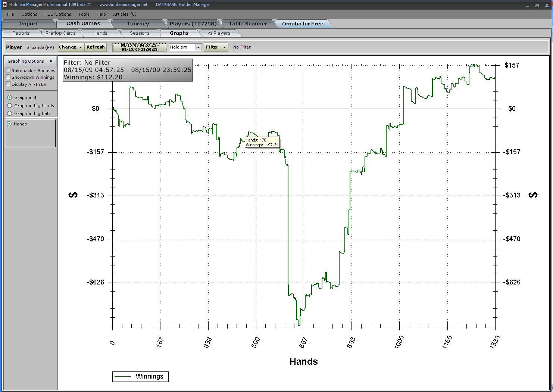Restore the Hold'em Manager window size
The height and width of the screenshot is (392, 553).
(537, 5)
